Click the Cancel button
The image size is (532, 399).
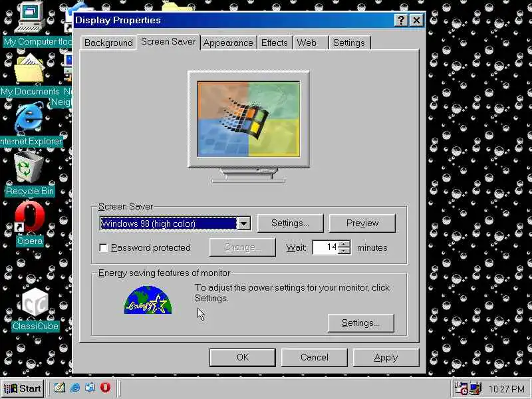314,357
